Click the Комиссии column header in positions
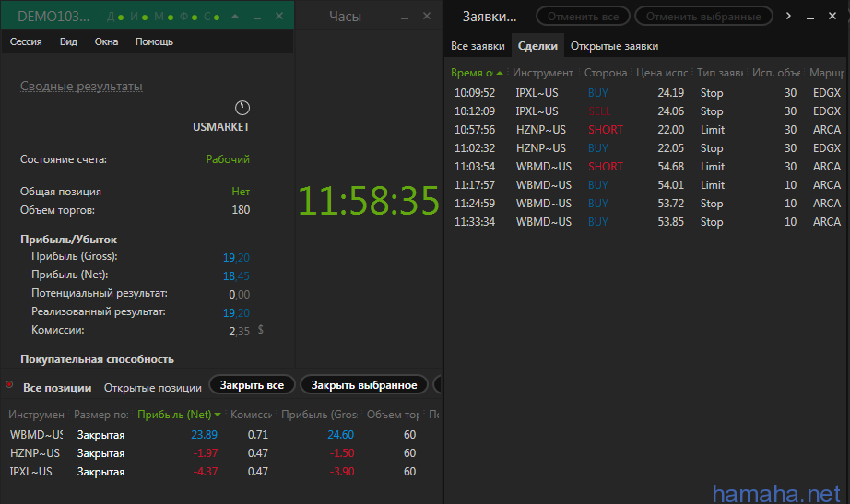The height and width of the screenshot is (504, 850). coord(251,415)
